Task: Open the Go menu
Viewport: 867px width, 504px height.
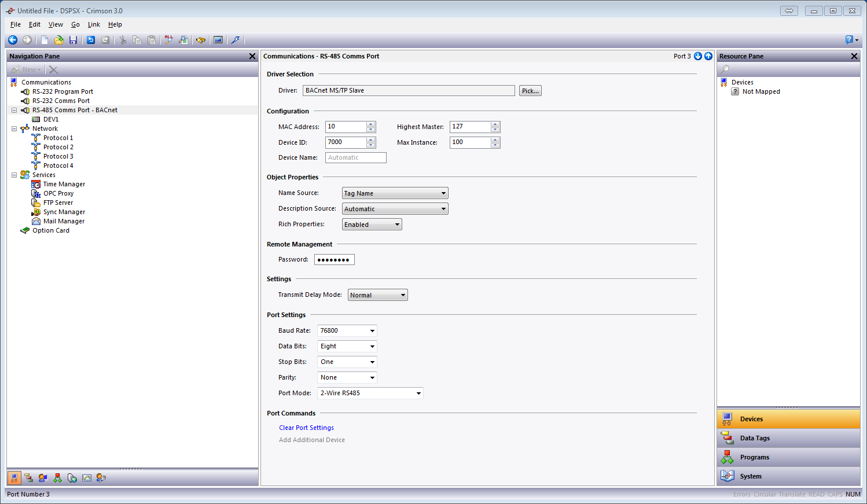Action: click(x=75, y=24)
